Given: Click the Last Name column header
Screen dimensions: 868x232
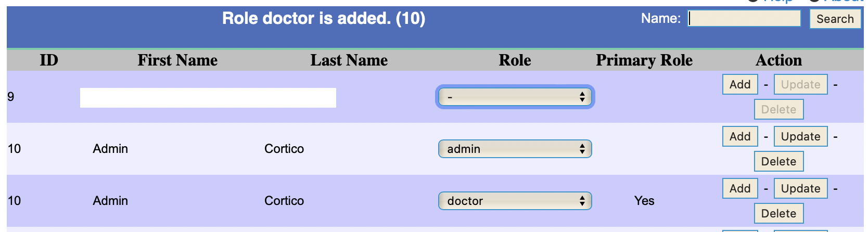Looking at the screenshot, I should (349, 60).
